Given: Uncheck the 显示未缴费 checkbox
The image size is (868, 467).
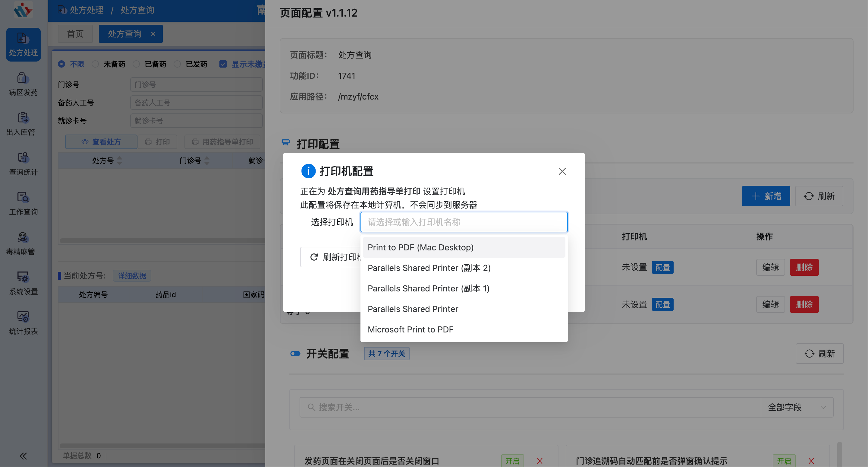Looking at the screenshot, I should (223, 64).
